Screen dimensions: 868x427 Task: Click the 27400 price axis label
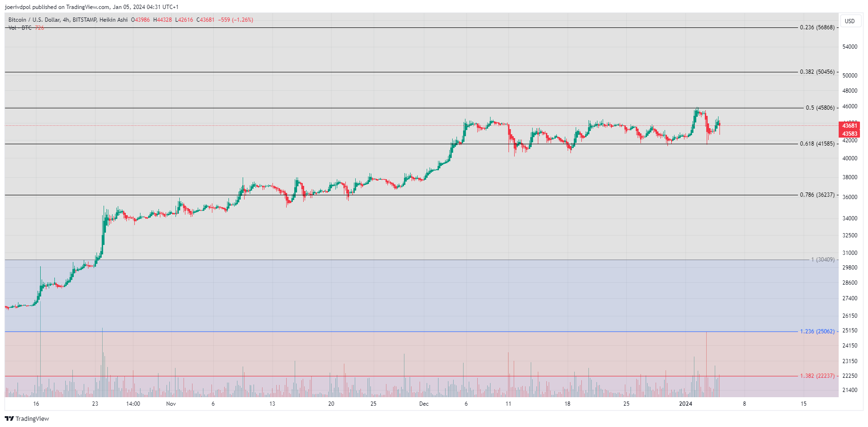[850, 298]
